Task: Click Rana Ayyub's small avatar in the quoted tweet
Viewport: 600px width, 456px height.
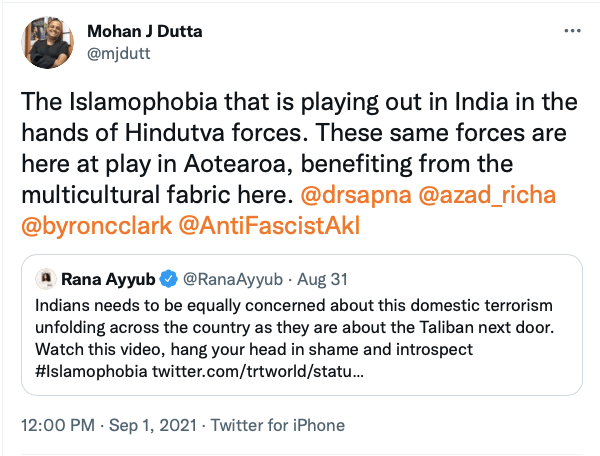Action: [x=44, y=276]
